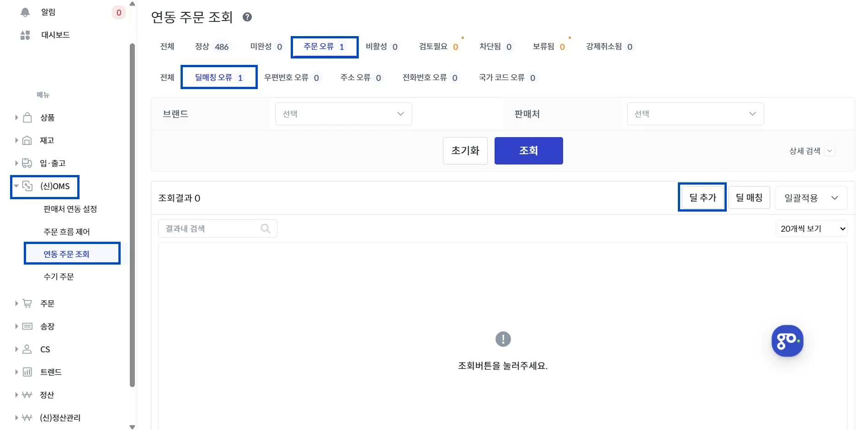This screenshot has width=868, height=430.
Task: Expand the 입·출고 menu arrow
Action: click(x=16, y=163)
